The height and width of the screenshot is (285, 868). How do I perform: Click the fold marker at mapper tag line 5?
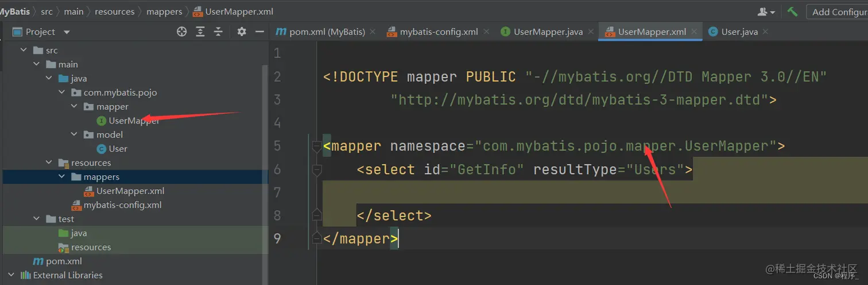coord(316,147)
